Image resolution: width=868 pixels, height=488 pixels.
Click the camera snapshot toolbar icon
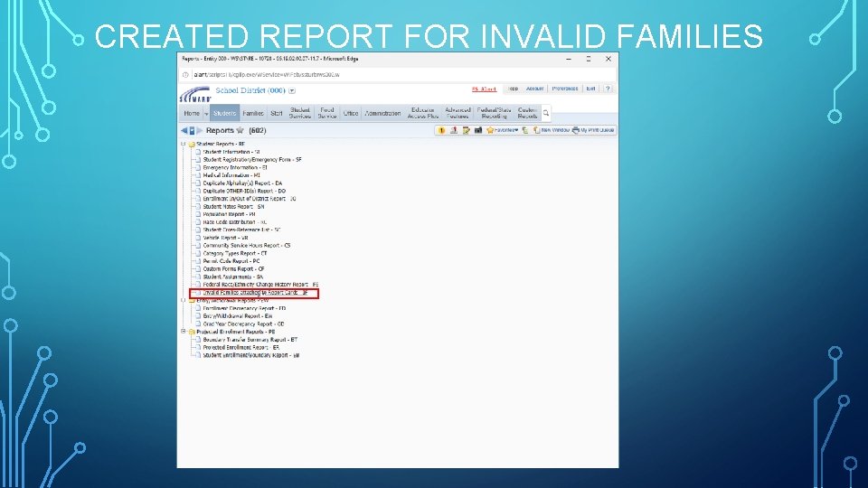477,130
